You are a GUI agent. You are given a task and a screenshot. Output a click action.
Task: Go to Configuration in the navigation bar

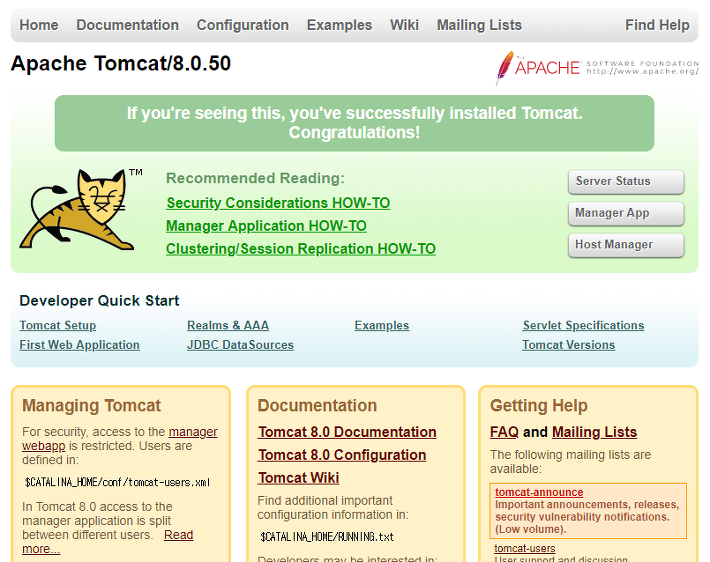tap(243, 25)
